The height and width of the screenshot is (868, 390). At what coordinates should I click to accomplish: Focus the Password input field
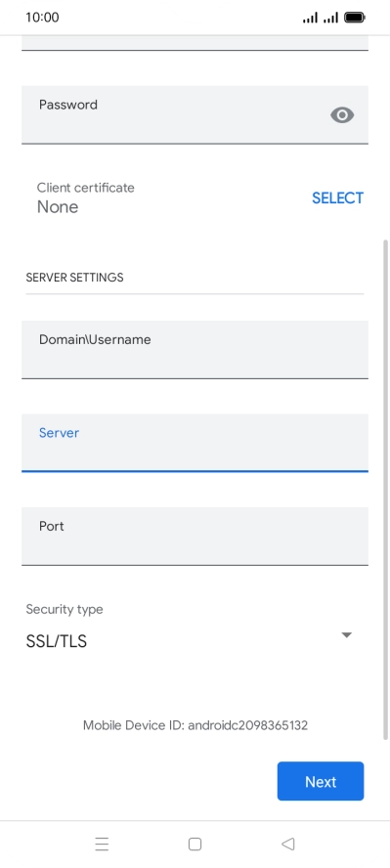pyautogui.click(x=195, y=115)
